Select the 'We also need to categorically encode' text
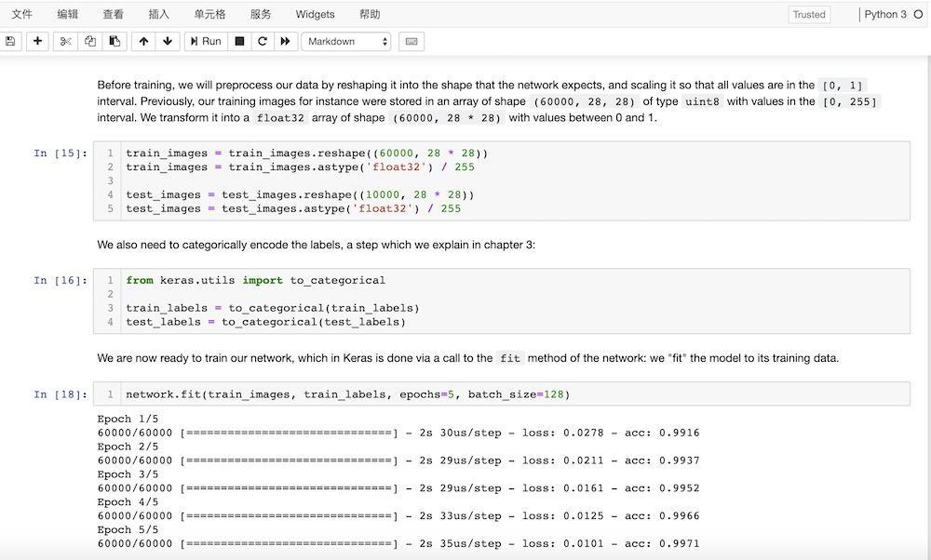The height and width of the screenshot is (560, 931). tap(317, 245)
